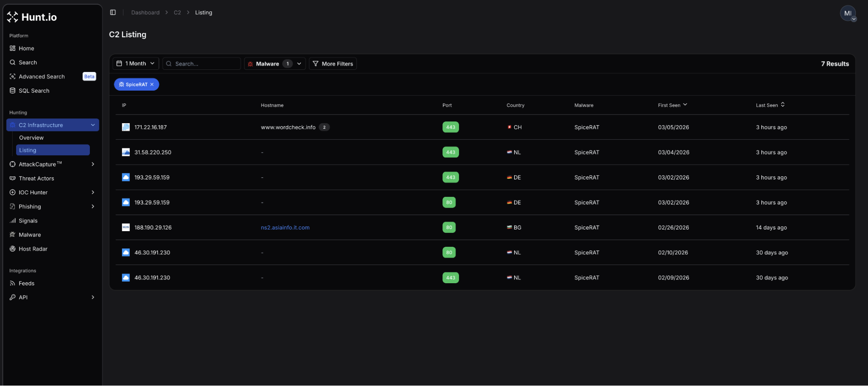Click the provider icon for 188.190.29.126
868x386 pixels.
126,227
